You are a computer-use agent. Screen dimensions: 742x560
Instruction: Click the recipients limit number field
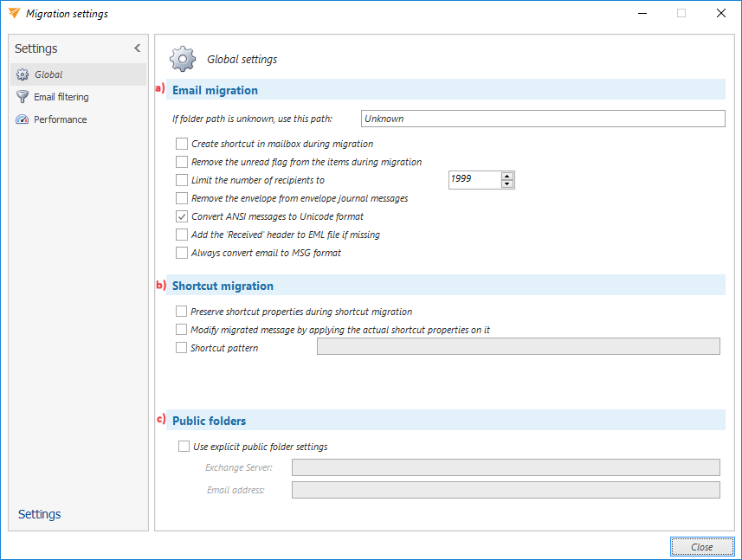pyautogui.click(x=474, y=180)
